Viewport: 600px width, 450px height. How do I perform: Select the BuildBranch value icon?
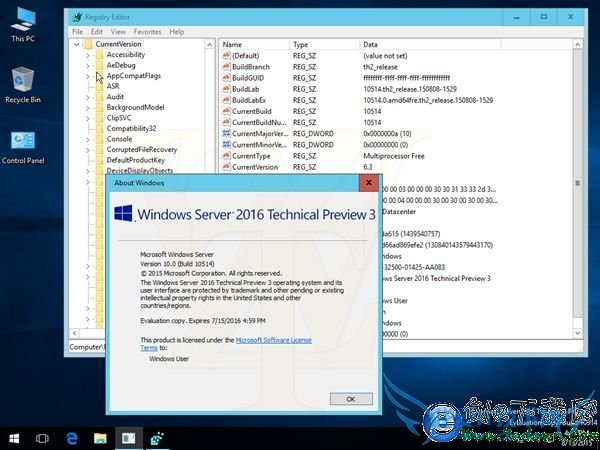(226, 67)
